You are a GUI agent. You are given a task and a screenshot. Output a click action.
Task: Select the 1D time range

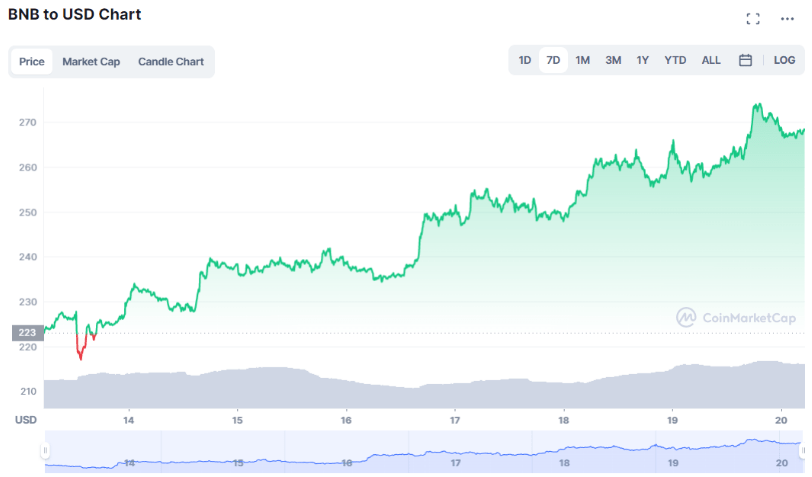pos(525,61)
